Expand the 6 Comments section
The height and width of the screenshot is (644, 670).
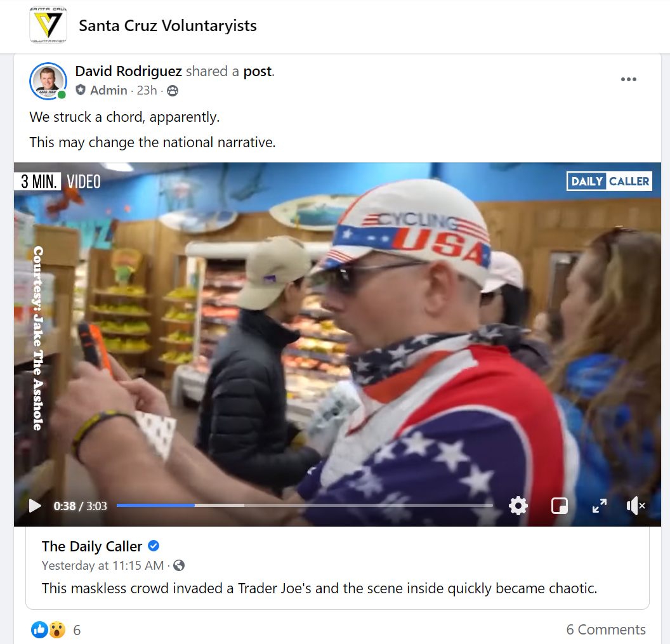click(x=606, y=629)
